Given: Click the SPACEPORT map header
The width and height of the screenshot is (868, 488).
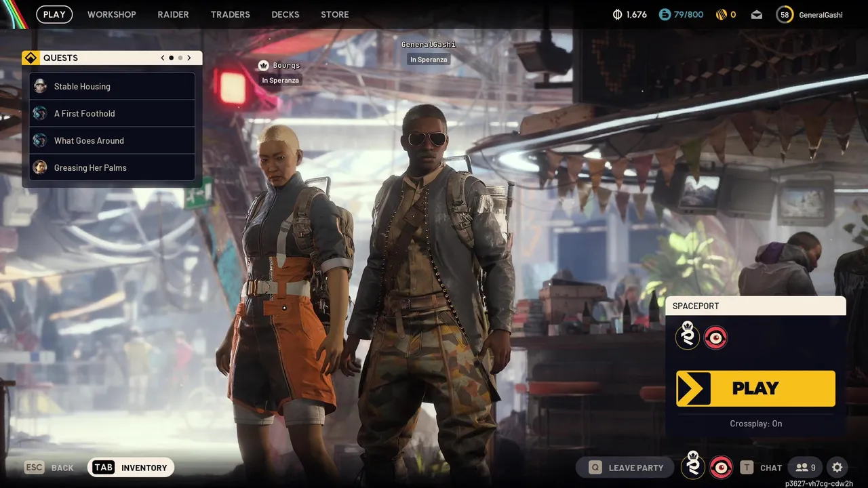Looking at the screenshot, I should (755, 306).
